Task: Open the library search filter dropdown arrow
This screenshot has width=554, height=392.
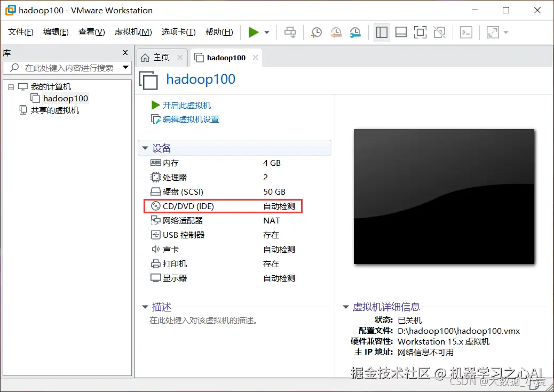Action: point(125,67)
